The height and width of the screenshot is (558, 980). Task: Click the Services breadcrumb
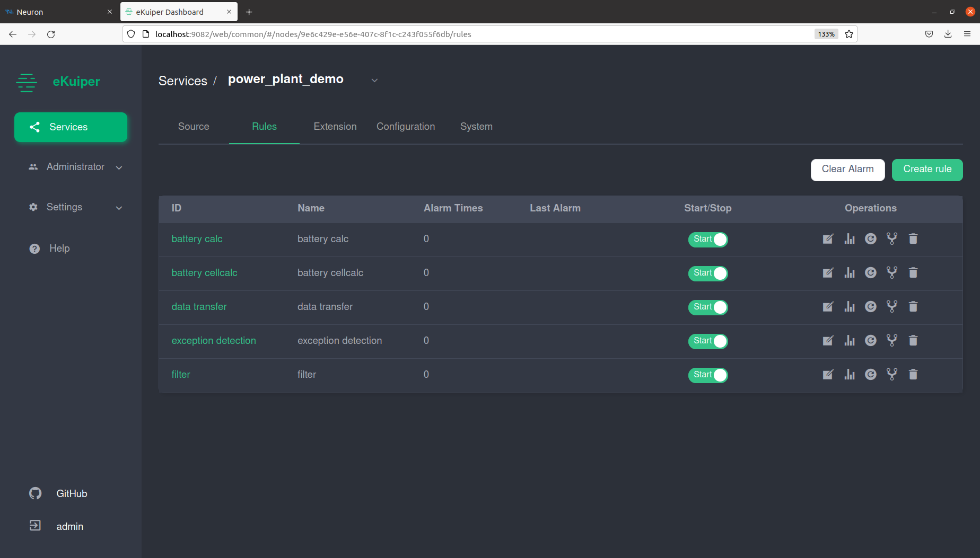[x=182, y=81]
